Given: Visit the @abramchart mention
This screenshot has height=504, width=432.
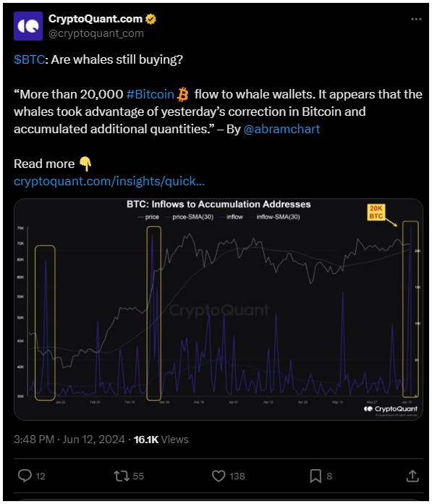Looking at the screenshot, I should (281, 129).
